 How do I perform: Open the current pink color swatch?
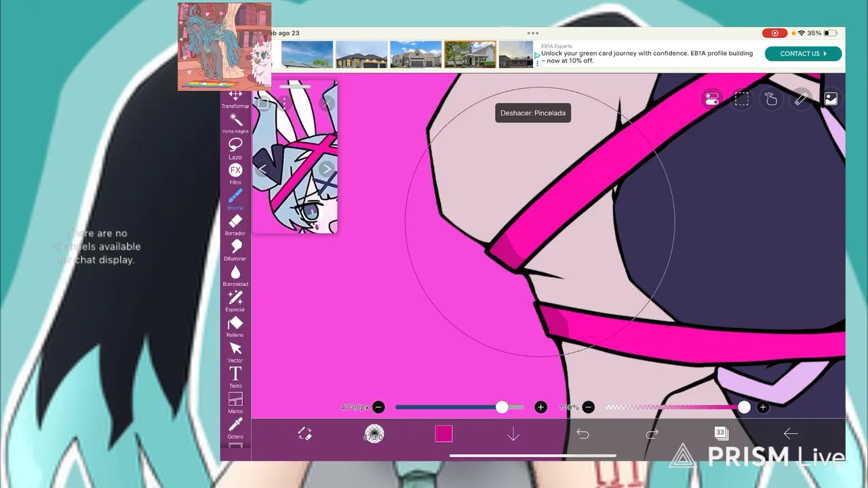coord(443,434)
